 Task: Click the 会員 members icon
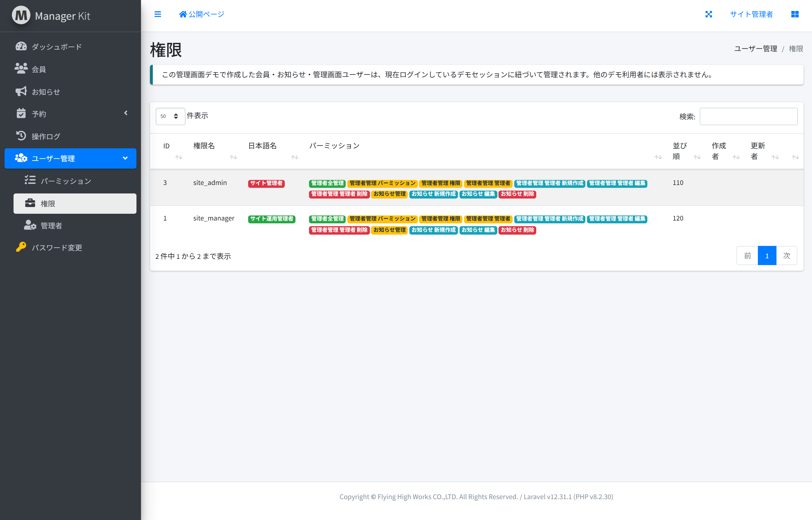coord(21,69)
